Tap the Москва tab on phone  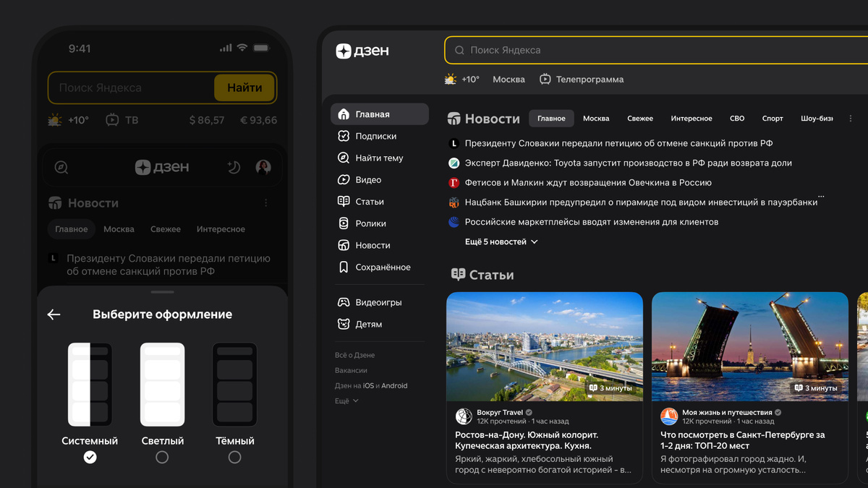119,229
